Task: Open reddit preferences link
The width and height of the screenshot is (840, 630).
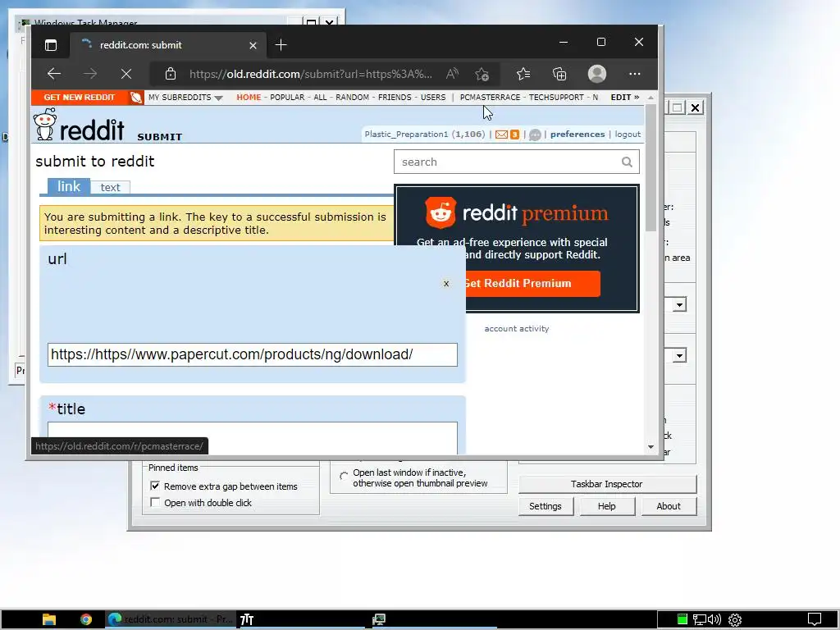Action: pos(577,135)
